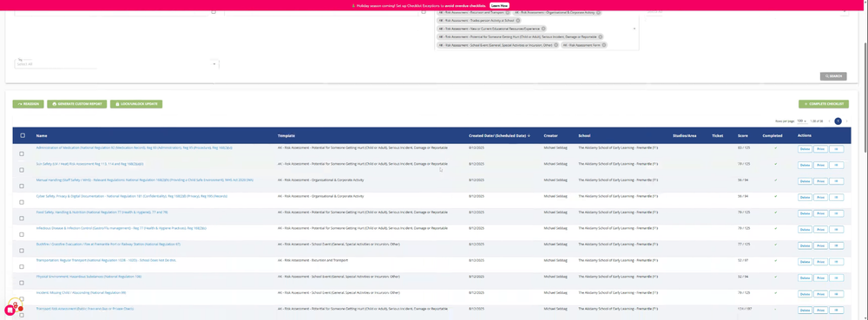Expand the template multi-select dropdown arrow
The height and width of the screenshot is (320, 868).
click(634, 29)
